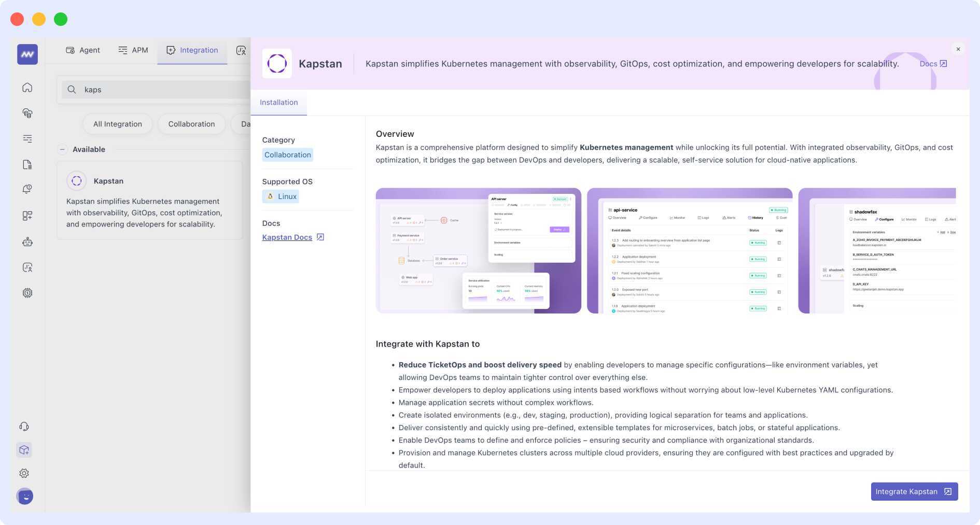
Task: Open the infrastructure icon below the Home icon
Action: 27,113
